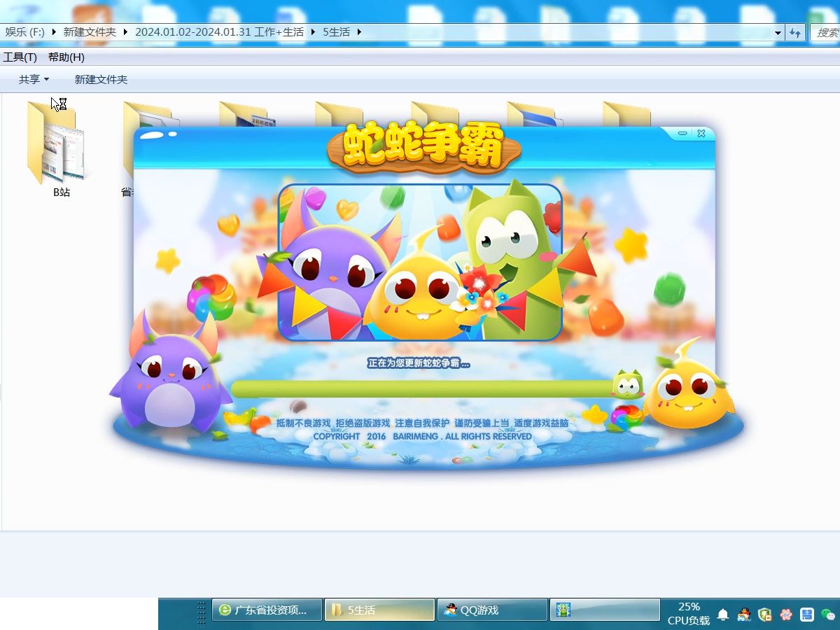Click the pink flower tray icon

click(786, 615)
